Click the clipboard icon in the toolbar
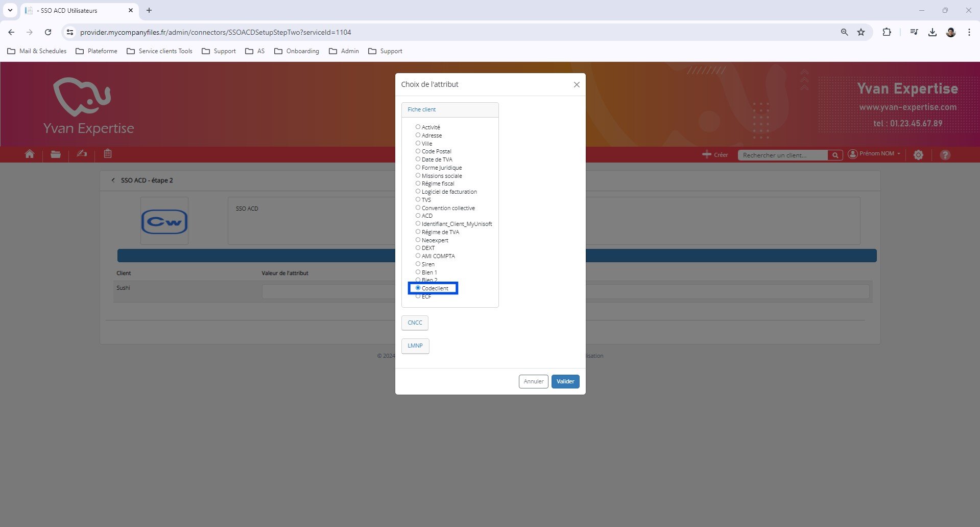Viewport: 980px width, 527px height. [108, 154]
